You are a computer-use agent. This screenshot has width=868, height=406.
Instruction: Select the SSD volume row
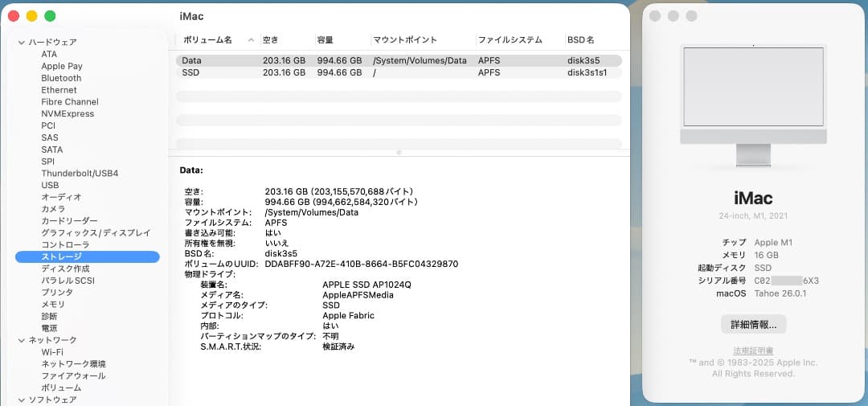[x=399, y=72]
